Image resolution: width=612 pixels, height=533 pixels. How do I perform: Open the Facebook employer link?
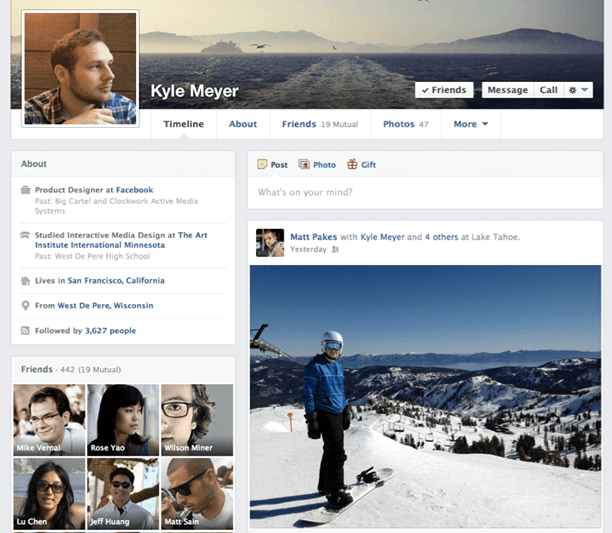point(135,190)
